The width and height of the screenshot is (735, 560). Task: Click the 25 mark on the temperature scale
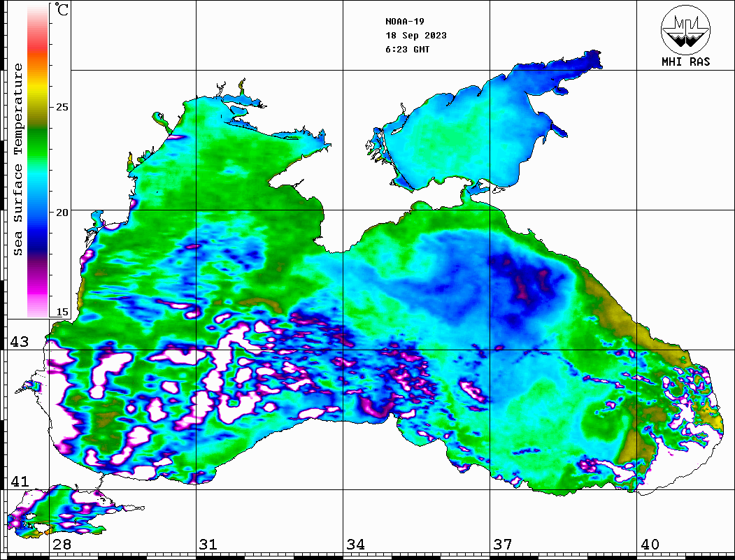click(62, 107)
